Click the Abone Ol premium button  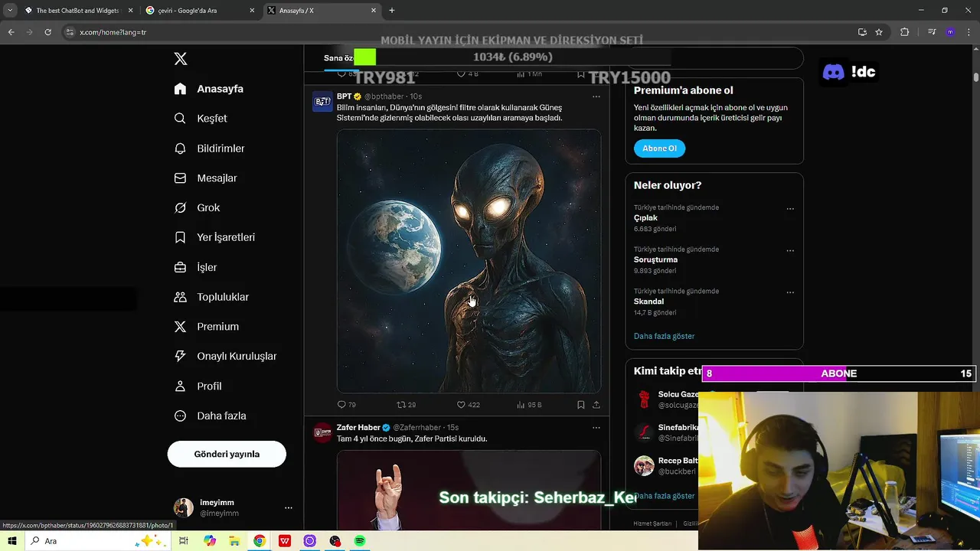pyautogui.click(x=659, y=148)
